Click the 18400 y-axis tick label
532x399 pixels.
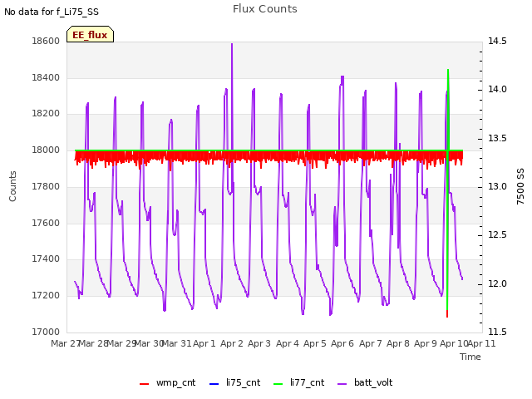pos(46,77)
